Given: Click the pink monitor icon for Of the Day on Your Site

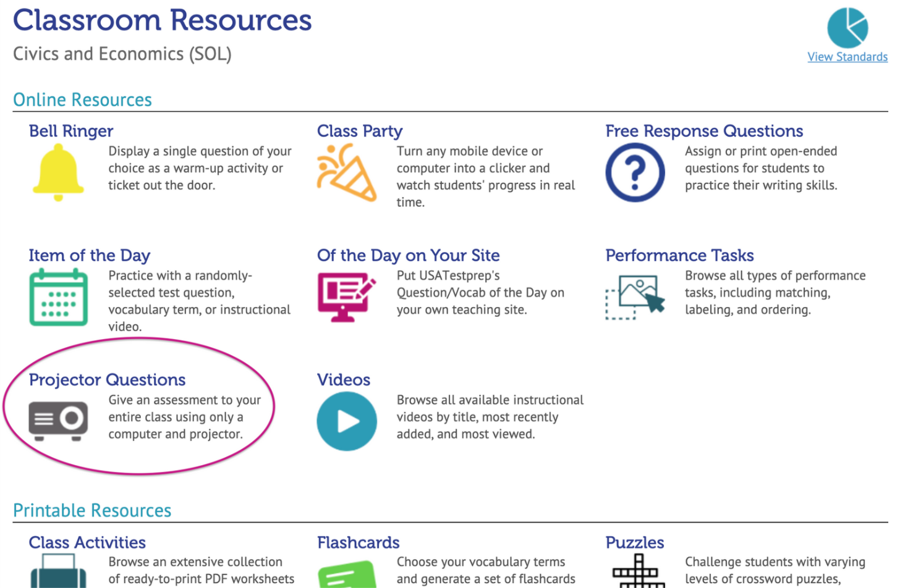Looking at the screenshot, I should 347,298.
